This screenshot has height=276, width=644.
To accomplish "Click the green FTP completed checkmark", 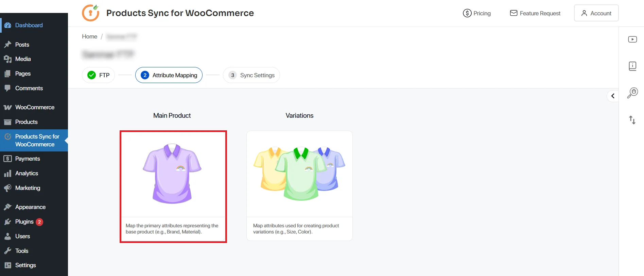I will click(x=91, y=75).
